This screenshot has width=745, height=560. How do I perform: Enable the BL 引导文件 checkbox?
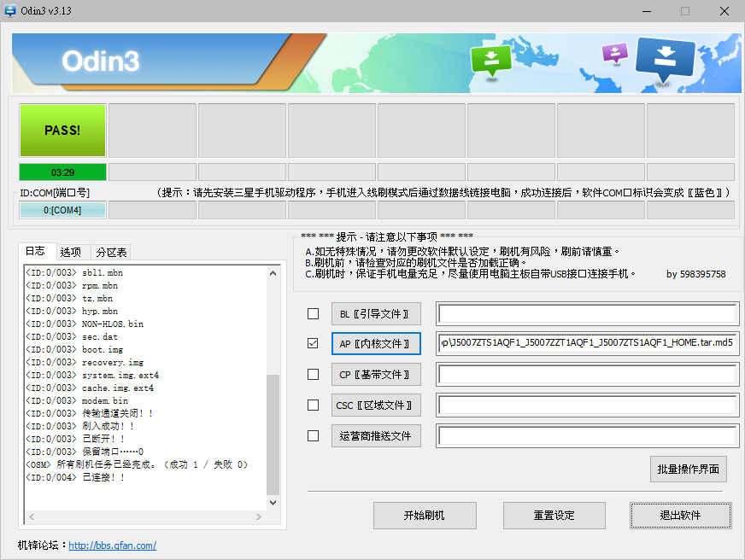313,313
